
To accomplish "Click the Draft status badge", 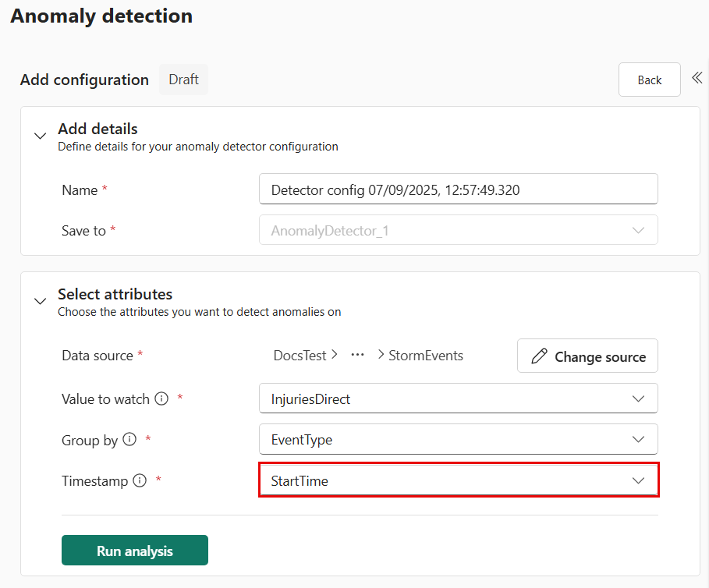I will point(183,80).
